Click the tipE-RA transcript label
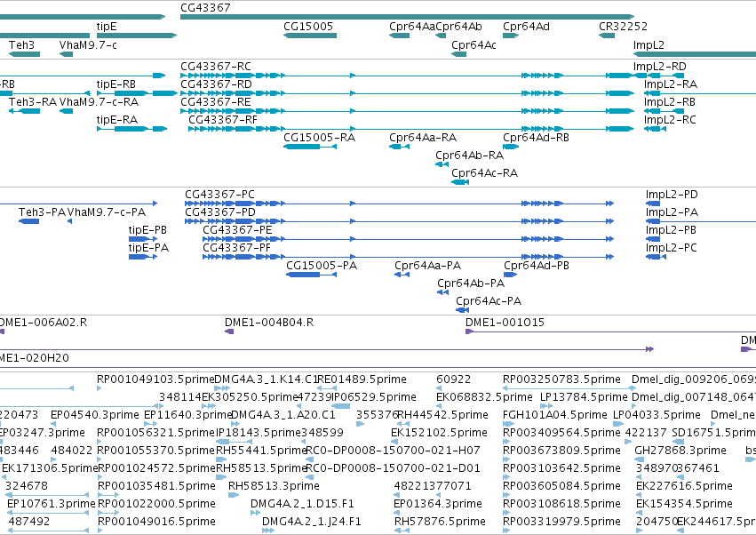The image size is (756, 535). pos(116,120)
